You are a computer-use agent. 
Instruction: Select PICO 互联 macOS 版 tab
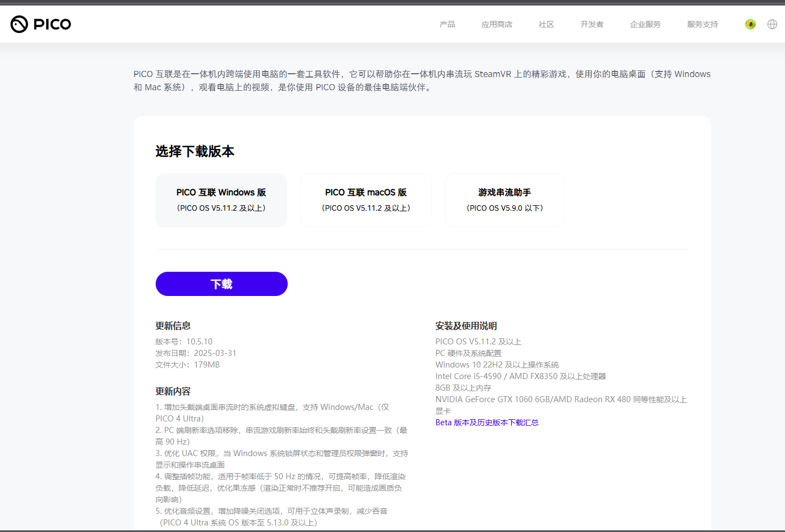click(366, 200)
